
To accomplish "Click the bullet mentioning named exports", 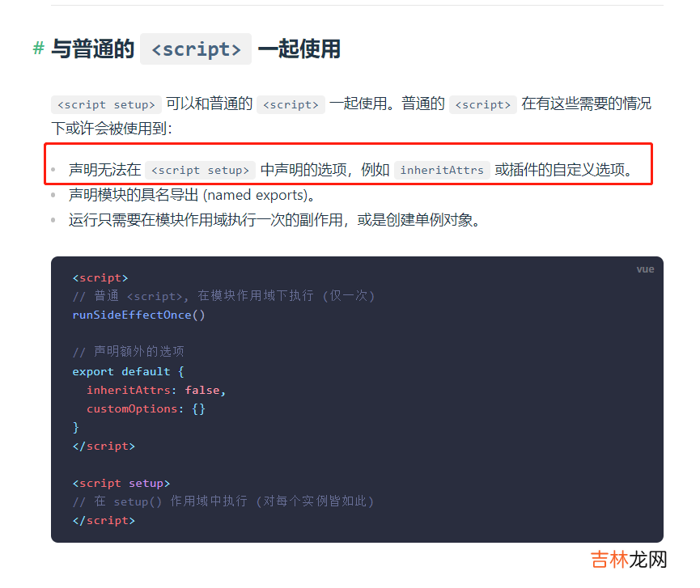I will [x=192, y=195].
